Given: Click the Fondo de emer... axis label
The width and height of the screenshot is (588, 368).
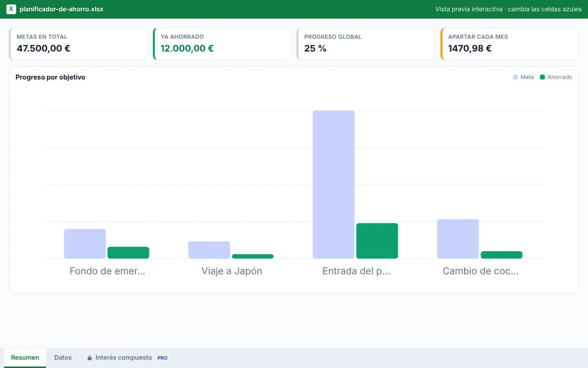Looking at the screenshot, I should [107, 271].
